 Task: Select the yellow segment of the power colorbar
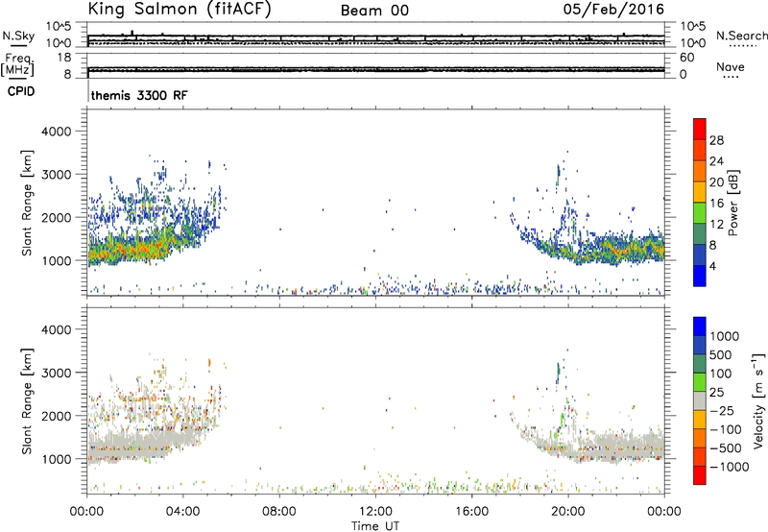click(x=700, y=192)
